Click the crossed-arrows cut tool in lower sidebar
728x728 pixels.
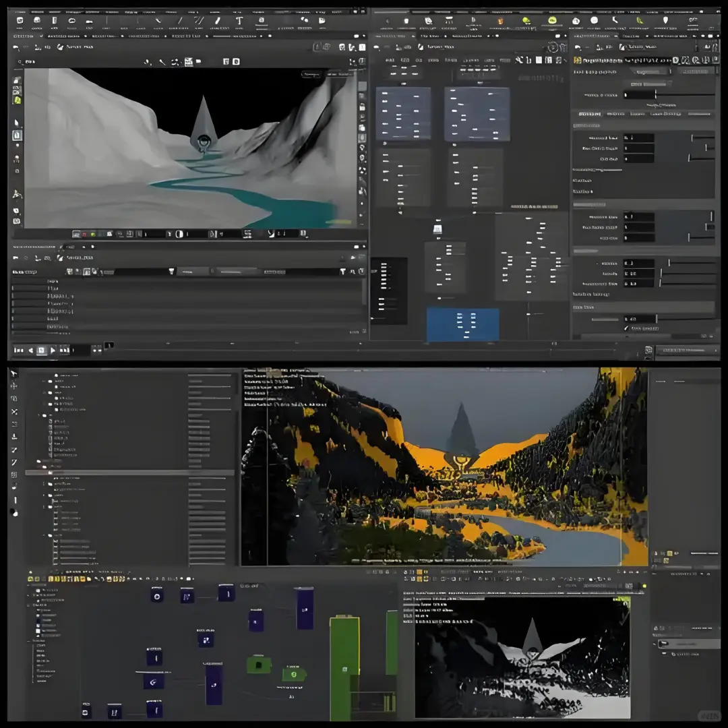(x=14, y=411)
